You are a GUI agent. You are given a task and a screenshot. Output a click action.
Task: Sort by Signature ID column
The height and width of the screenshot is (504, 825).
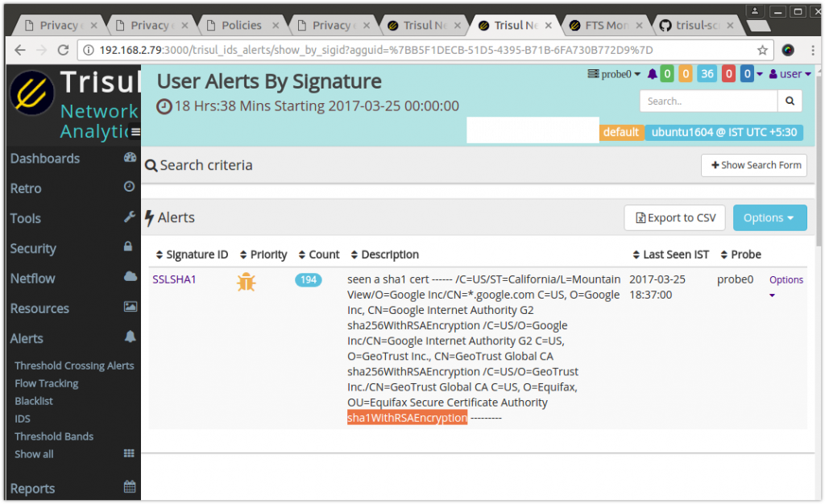click(x=192, y=254)
